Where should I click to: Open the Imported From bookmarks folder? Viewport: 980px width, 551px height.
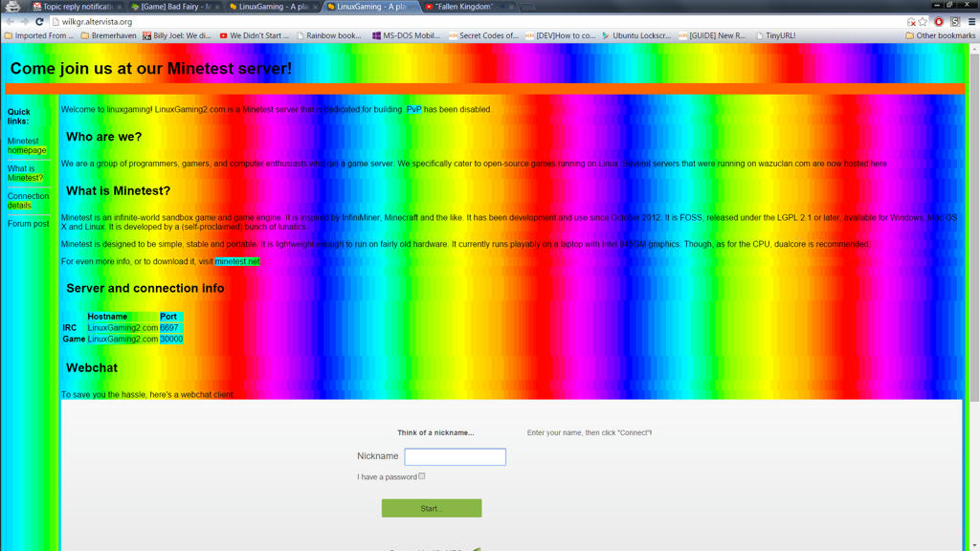(38, 35)
